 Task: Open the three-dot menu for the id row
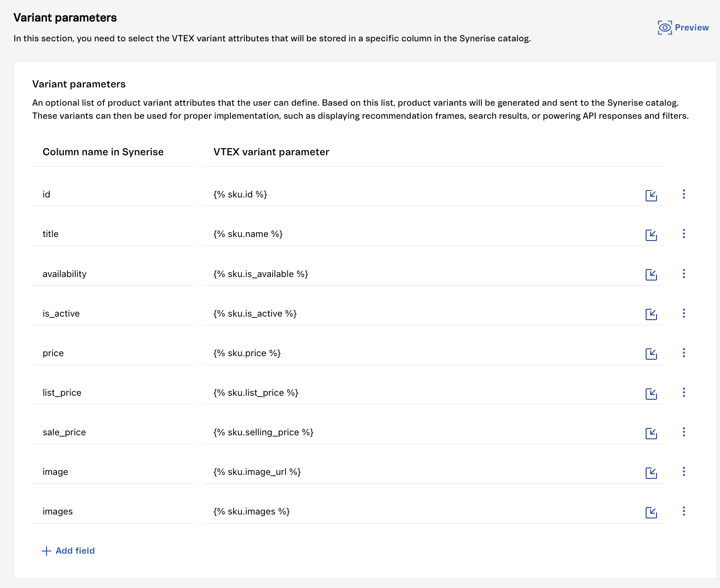point(683,194)
